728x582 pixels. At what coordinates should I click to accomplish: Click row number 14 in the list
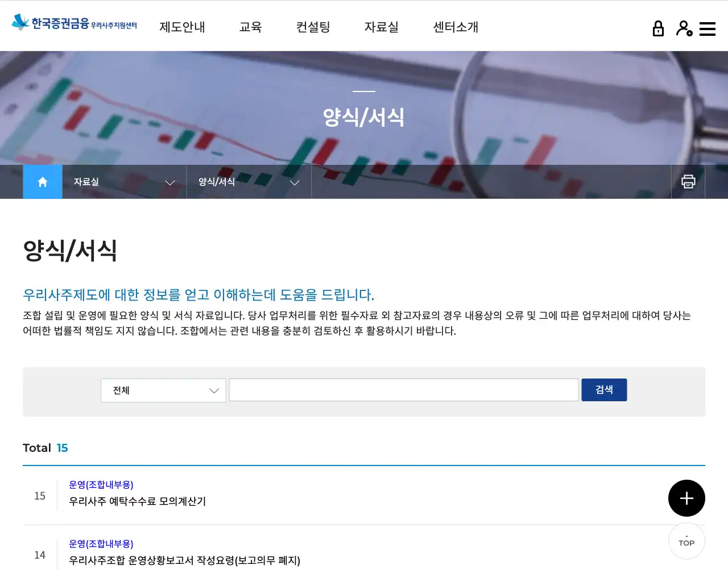click(40, 555)
